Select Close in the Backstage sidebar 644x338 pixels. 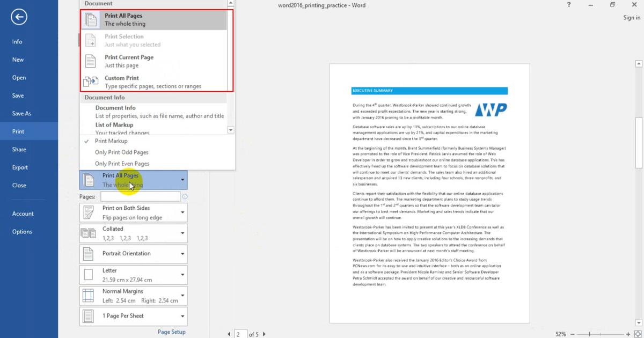tap(29, 185)
